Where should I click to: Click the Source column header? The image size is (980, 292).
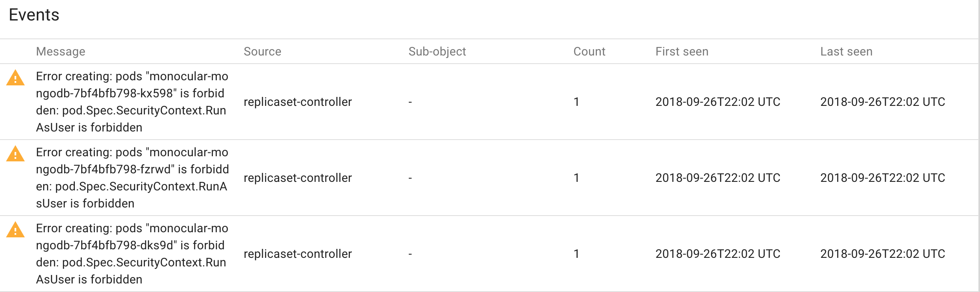(x=262, y=51)
